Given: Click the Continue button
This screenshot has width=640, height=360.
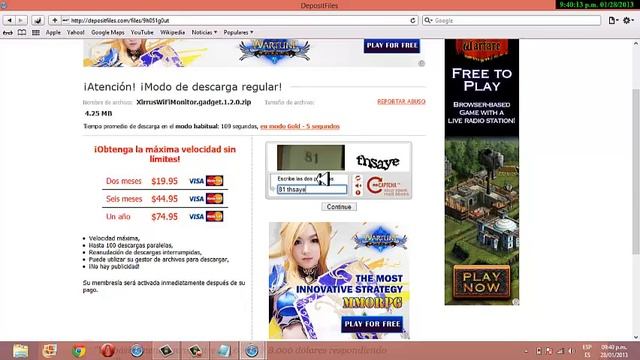Looking at the screenshot, I should point(339,207).
